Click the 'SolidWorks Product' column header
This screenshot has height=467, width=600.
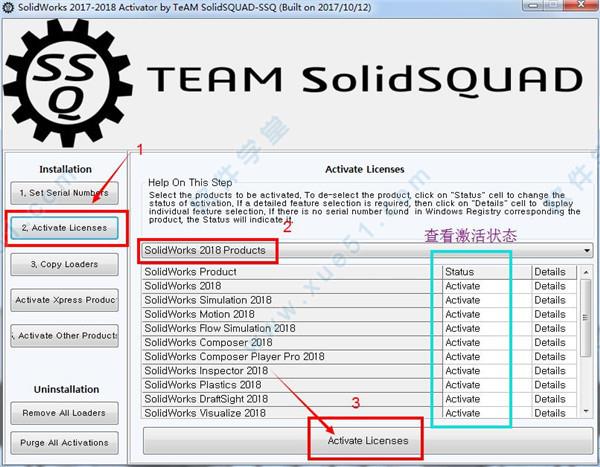point(292,272)
